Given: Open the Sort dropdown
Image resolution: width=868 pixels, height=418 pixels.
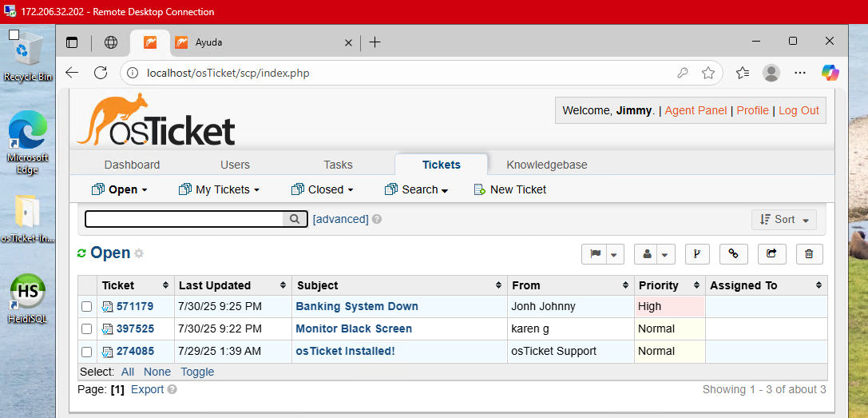Looking at the screenshot, I should [x=784, y=220].
